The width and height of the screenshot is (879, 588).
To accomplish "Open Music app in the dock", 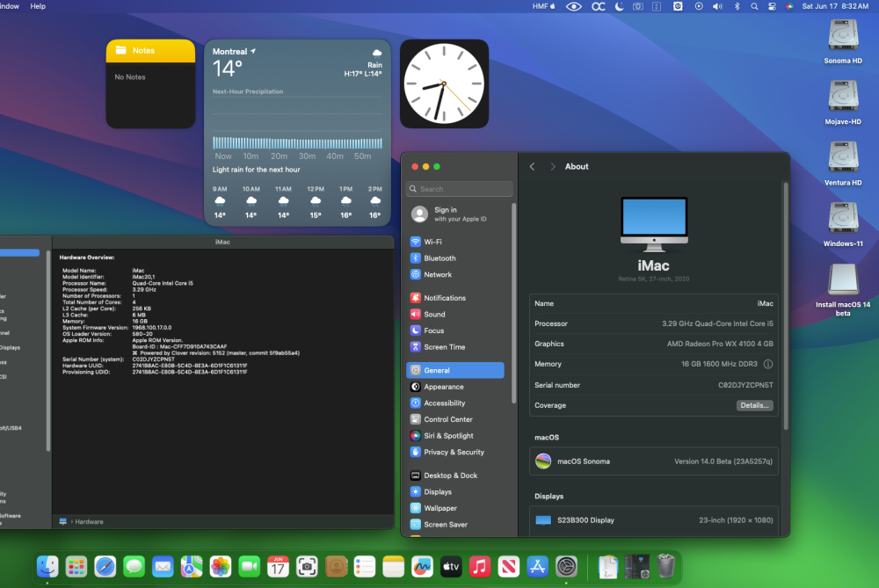I will (480, 567).
